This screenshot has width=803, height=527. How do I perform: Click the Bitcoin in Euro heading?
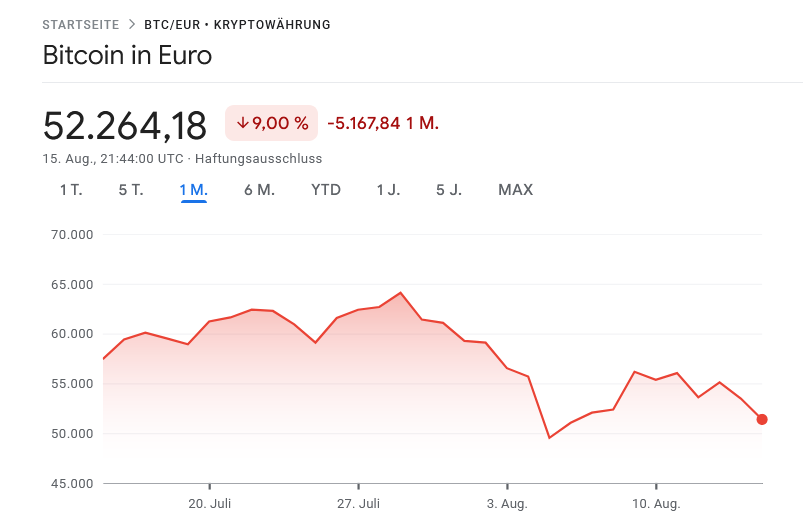tap(127, 56)
